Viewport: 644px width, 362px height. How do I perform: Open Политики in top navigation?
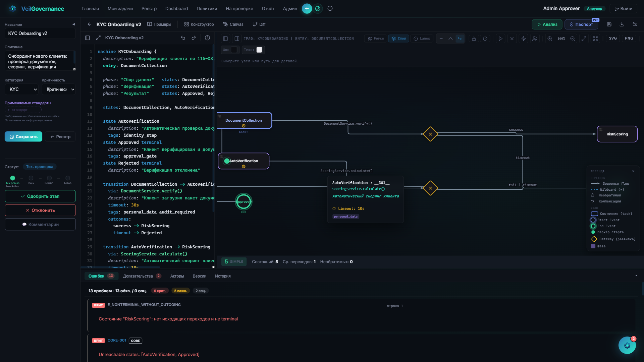click(x=207, y=8)
